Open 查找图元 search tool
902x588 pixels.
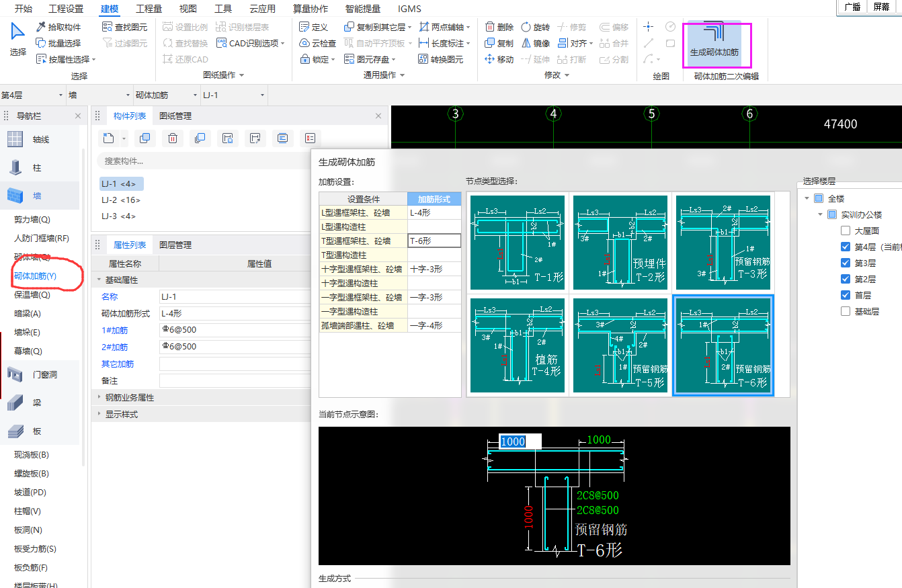coord(125,27)
